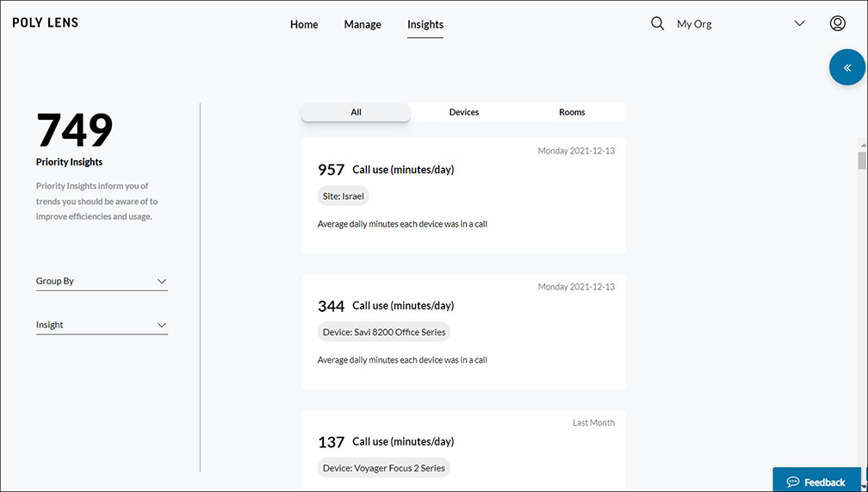Click the POLY LENS logo
This screenshot has width=868, height=492.
pos(46,22)
